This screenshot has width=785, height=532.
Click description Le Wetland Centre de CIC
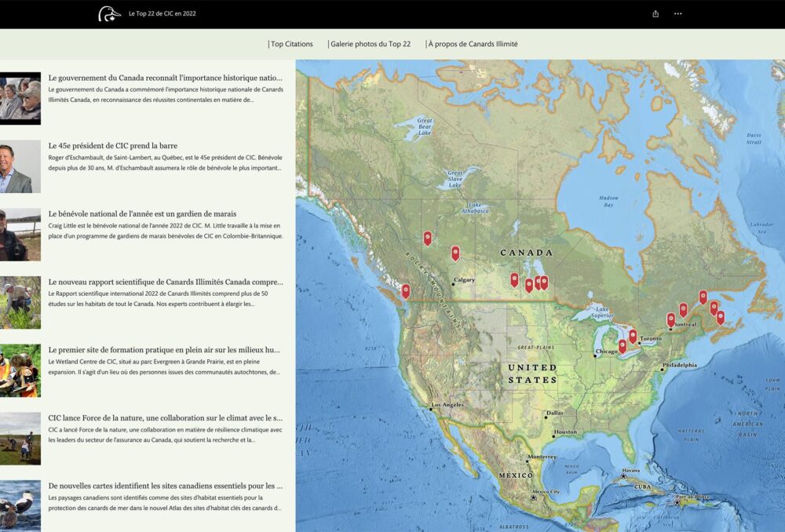164,367
